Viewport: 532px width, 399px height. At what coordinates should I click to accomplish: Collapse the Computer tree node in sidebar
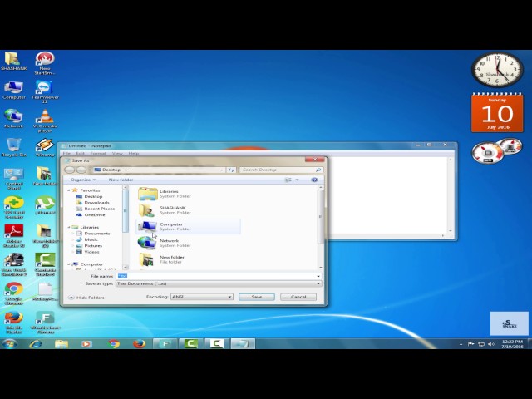(69, 264)
